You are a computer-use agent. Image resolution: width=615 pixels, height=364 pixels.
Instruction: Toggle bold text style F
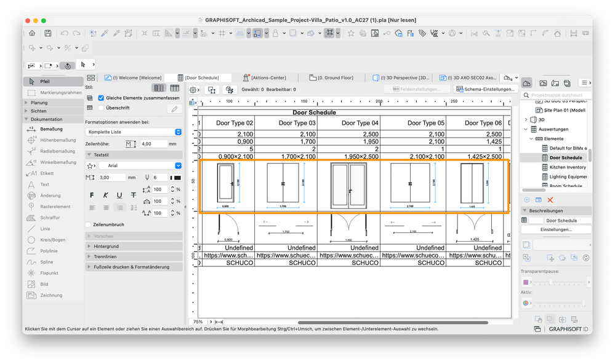(92, 195)
